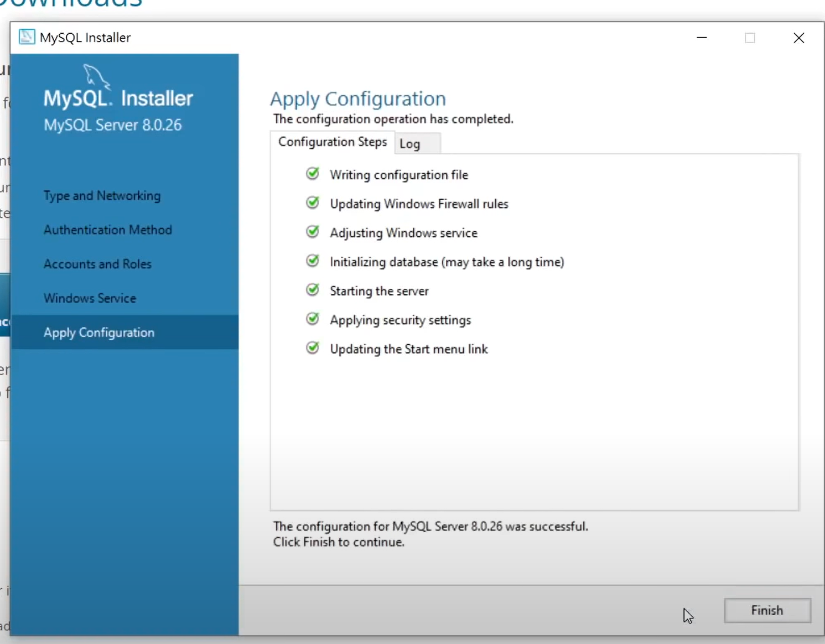Viewport: 825px width, 644px height.
Task: Click the 'Starting the server' text
Action: pos(379,291)
